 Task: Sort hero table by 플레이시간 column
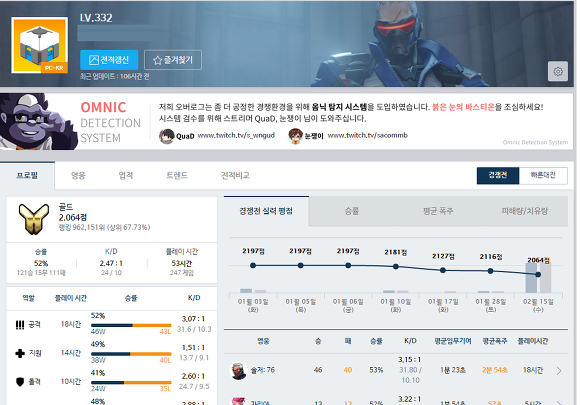(x=533, y=341)
